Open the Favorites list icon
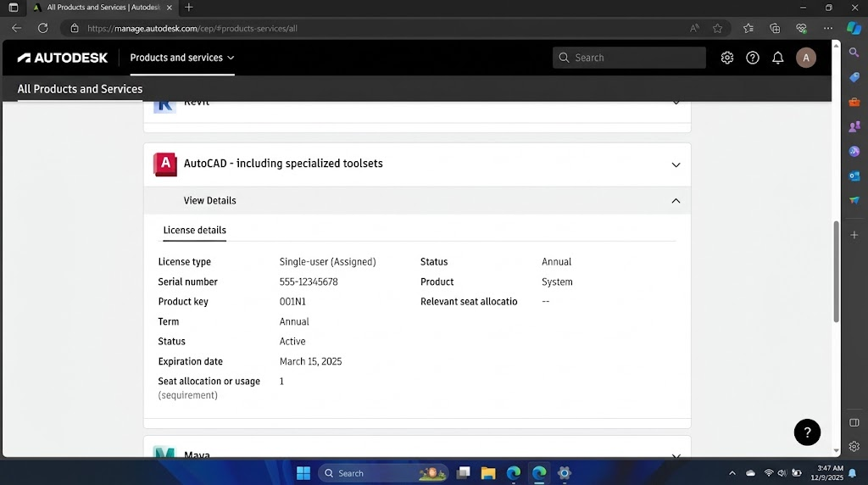Screen dimensions: 868x485 [x=748, y=28]
